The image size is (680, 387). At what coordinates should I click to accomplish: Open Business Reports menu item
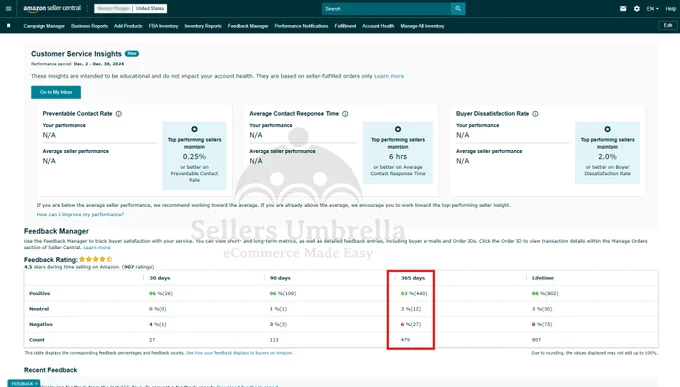coord(89,26)
